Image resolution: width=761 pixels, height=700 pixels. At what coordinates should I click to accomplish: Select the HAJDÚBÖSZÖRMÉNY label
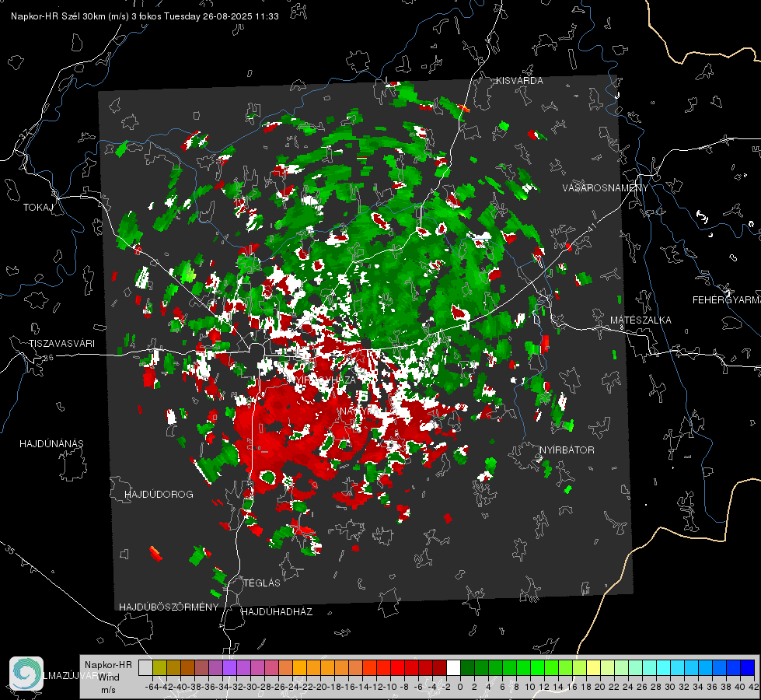coord(169,607)
